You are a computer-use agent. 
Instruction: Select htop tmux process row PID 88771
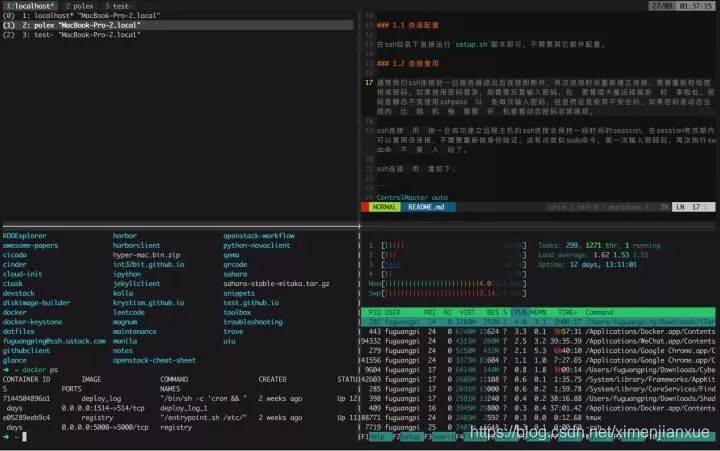pyautogui.click(x=538, y=418)
